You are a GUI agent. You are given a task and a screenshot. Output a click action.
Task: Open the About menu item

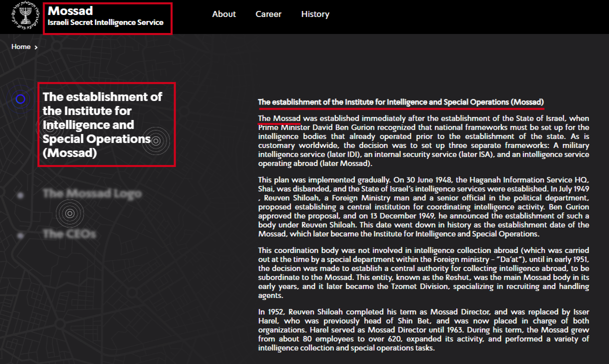[224, 14]
